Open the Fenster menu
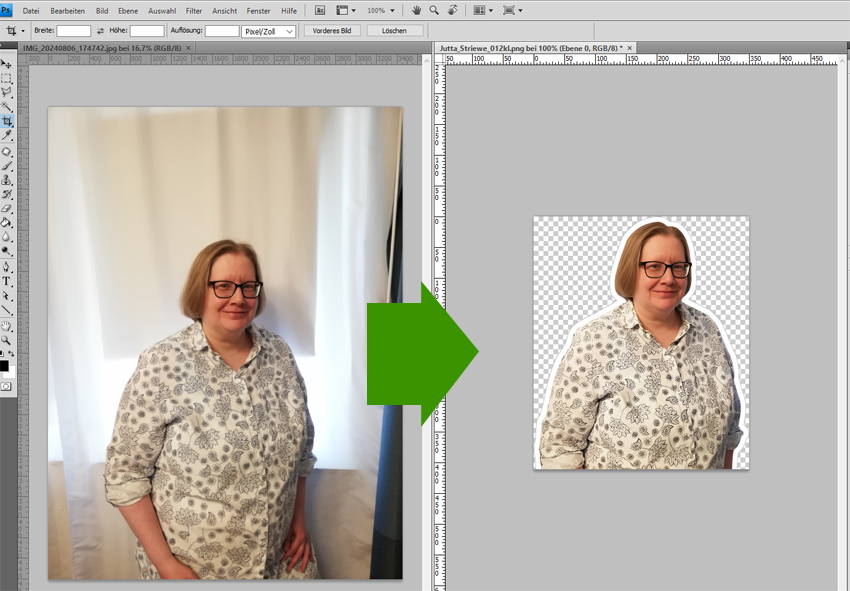This screenshot has height=591, width=850. (x=259, y=11)
